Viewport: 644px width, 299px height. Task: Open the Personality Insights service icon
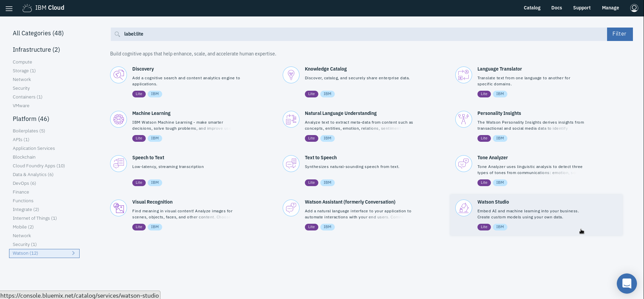pos(464,119)
